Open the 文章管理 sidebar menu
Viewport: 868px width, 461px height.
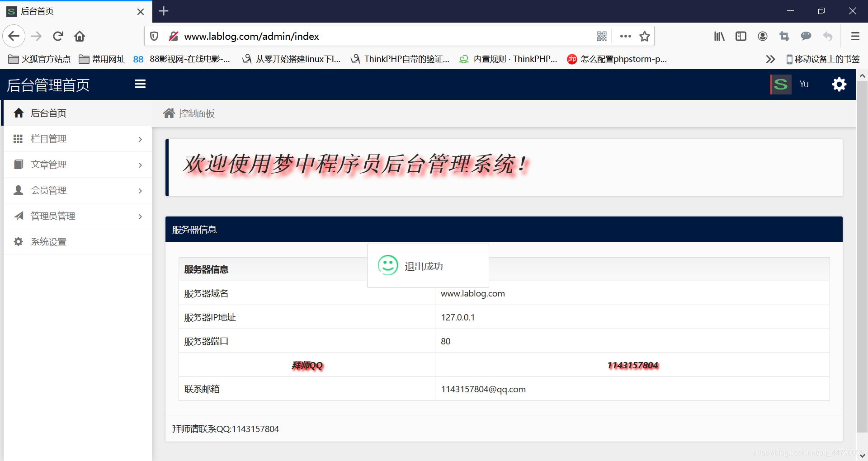[x=78, y=165]
